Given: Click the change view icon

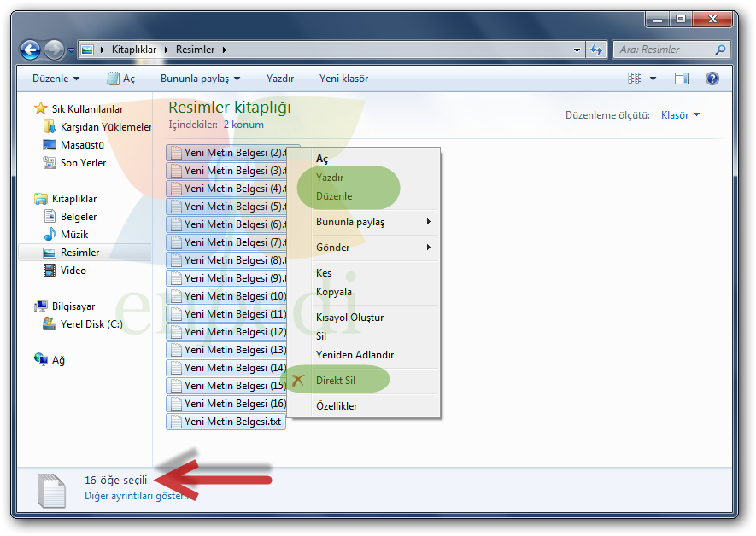Looking at the screenshot, I should coord(634,79).
